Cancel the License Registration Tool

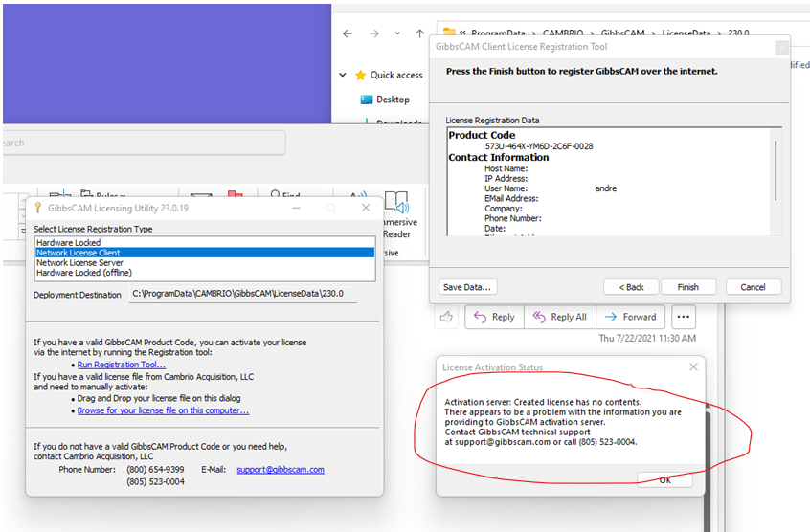pos(754,287)
